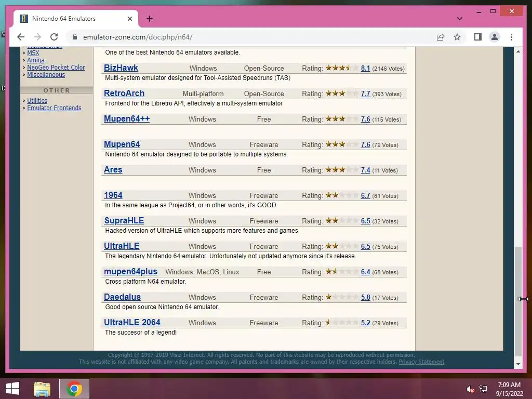532x399 pixels.
Task: Click 1964's 6.7 rating link
Action: pyautogui.click(x=365, y=196)
